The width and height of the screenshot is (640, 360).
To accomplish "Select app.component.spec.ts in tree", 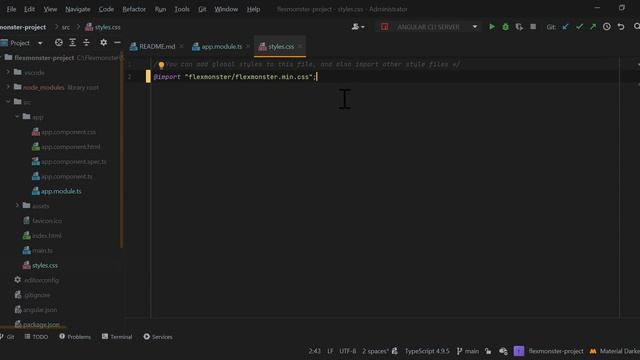I will pyautogui.click(x=69, y=162).
